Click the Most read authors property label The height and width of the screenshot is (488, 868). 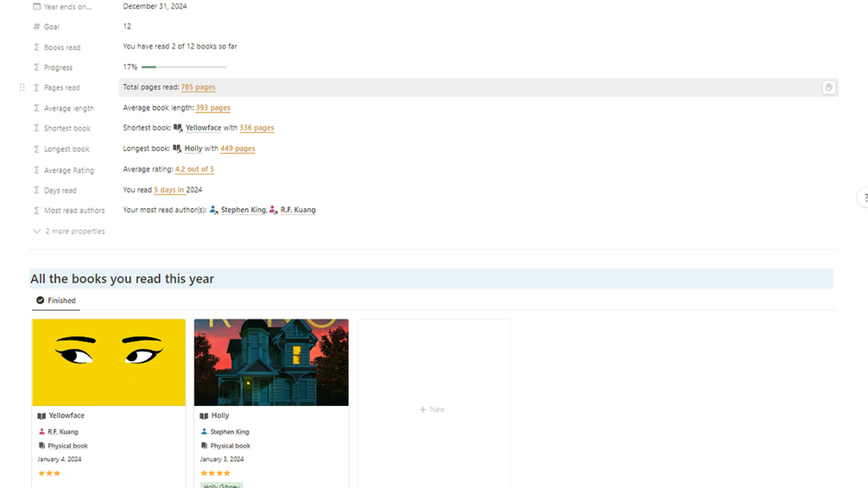click(x=74, y=210)
